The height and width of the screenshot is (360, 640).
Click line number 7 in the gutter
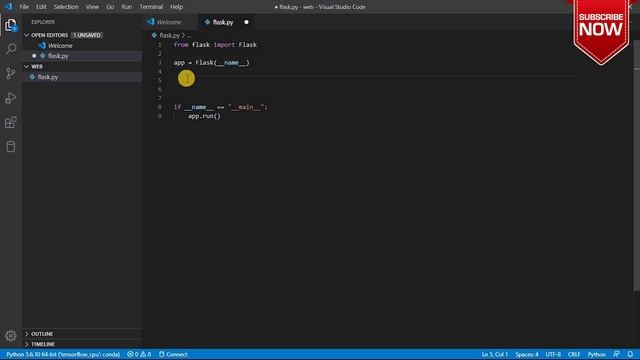click(160, 98)
